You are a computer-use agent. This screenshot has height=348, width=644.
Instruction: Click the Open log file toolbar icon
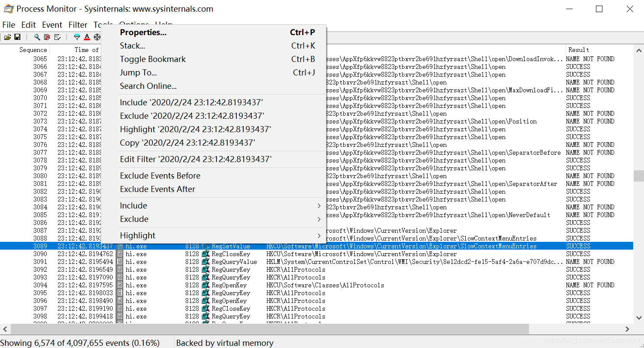pos(8,37)
